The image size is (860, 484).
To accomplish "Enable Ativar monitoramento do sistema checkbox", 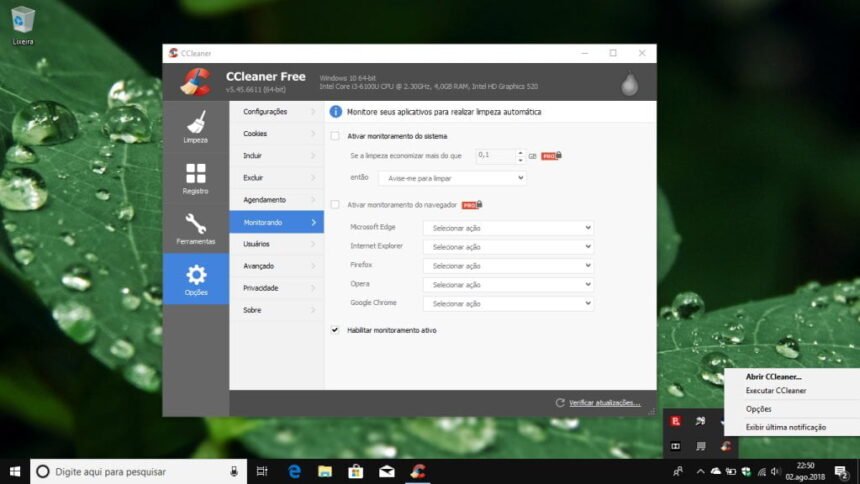I will point(335,136).
